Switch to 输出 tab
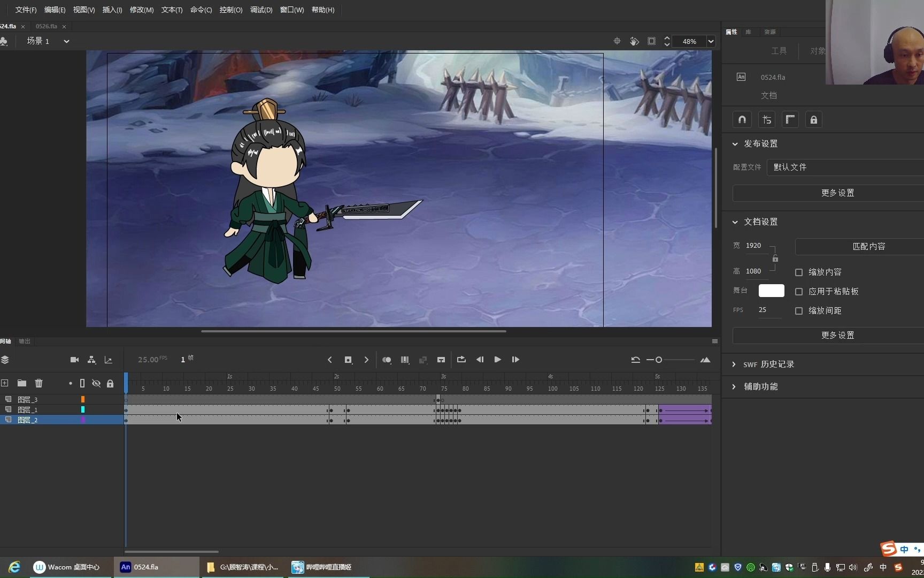Viewport: 924px width, 578px height. [25, 341]
